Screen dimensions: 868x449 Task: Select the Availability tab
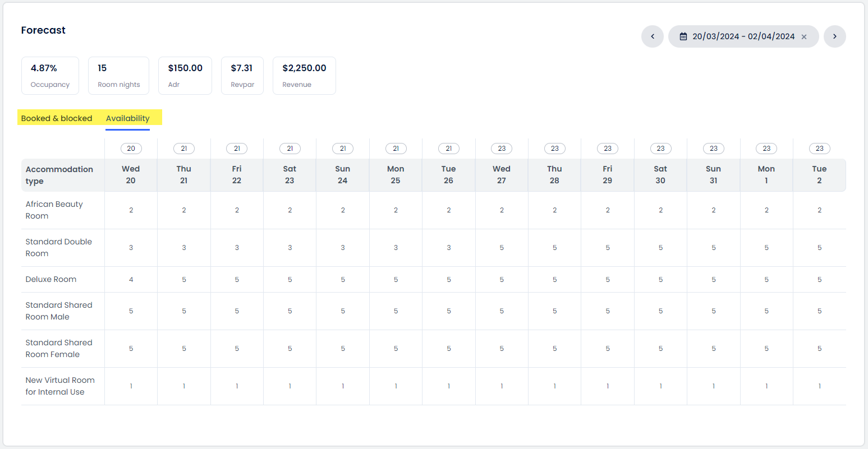coord(128,118)
